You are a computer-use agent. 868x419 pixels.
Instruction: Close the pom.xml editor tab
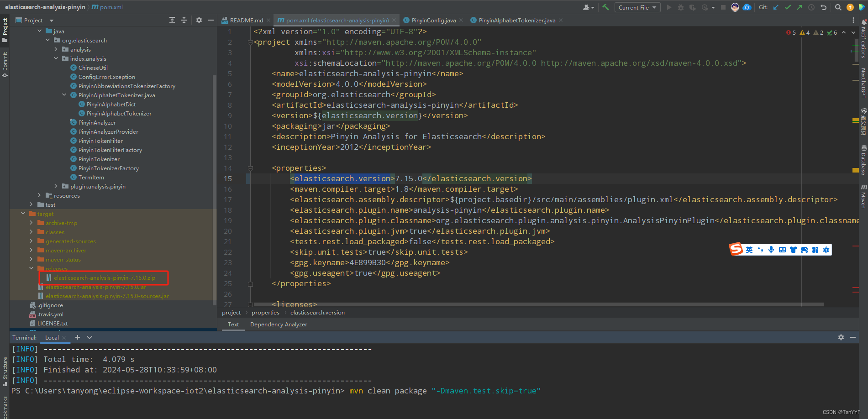pos(394,21)
